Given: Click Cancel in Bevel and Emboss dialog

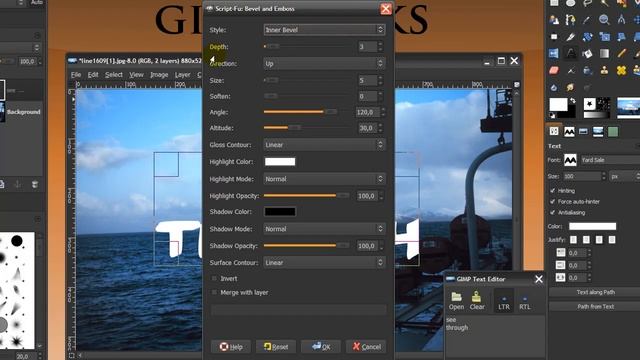Looking at the screenshot, I should (x=366, y=347).
